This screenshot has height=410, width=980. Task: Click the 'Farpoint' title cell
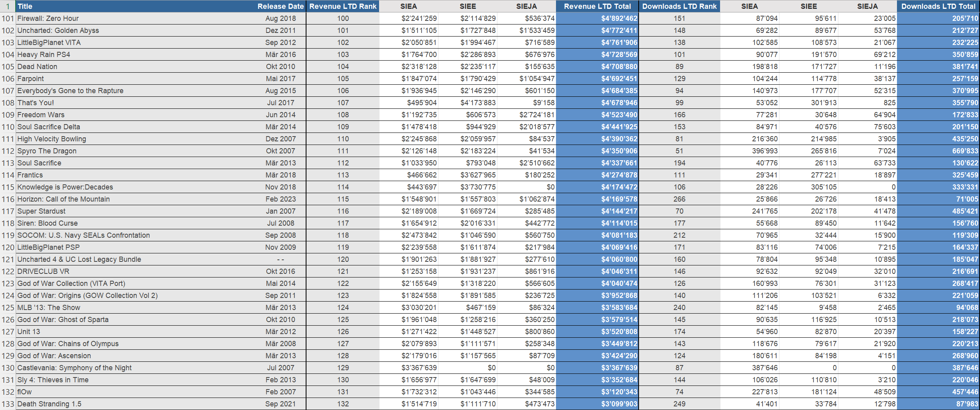[x=136, y=79]
